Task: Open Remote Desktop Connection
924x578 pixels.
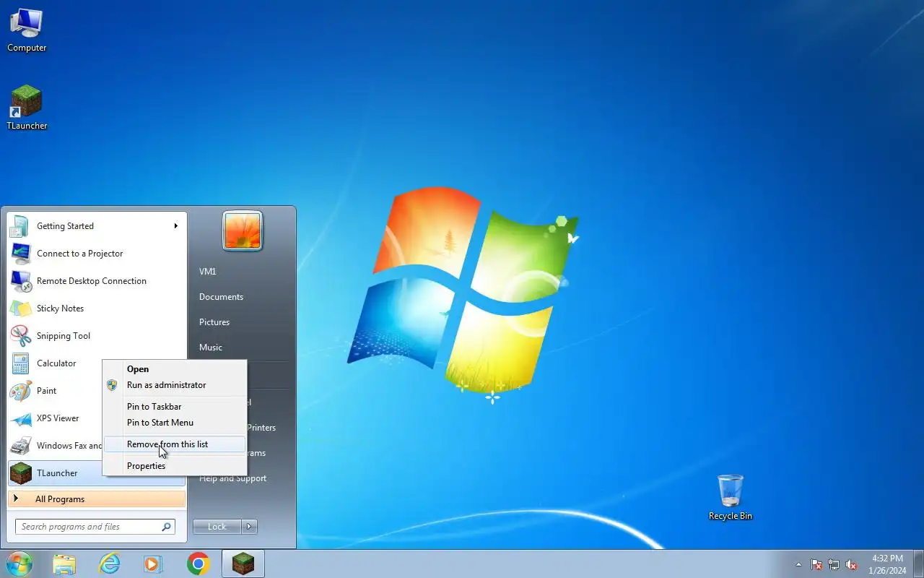Action: pyautogui.click(x=97, y=281)
